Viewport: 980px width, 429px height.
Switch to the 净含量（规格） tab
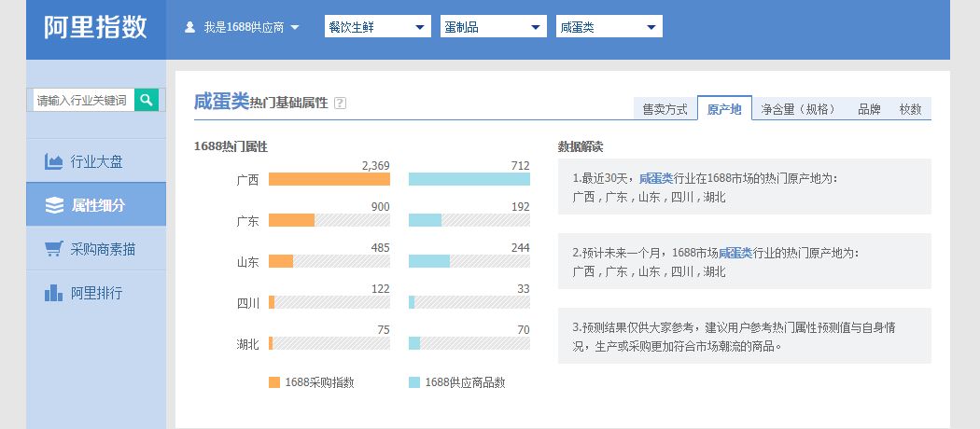799,109
